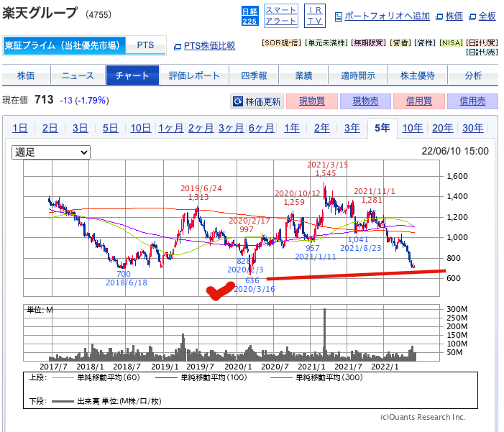Click the 株価 popup link at top right
Screen dimensions: 504x432
[454, 16]
